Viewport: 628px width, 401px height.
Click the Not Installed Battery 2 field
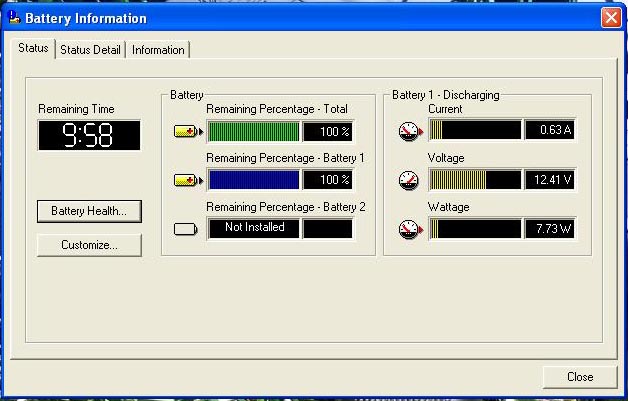(x=254, y=228)
